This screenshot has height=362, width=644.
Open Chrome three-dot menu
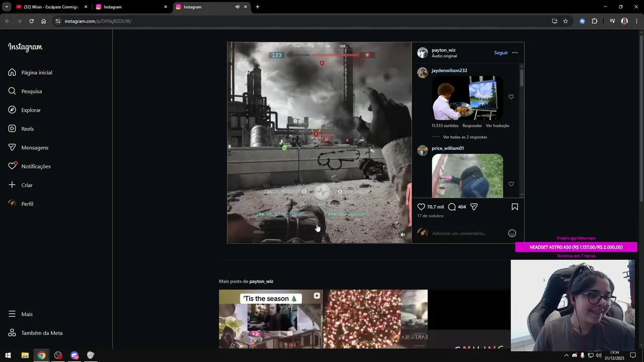(x=636, y=21)
